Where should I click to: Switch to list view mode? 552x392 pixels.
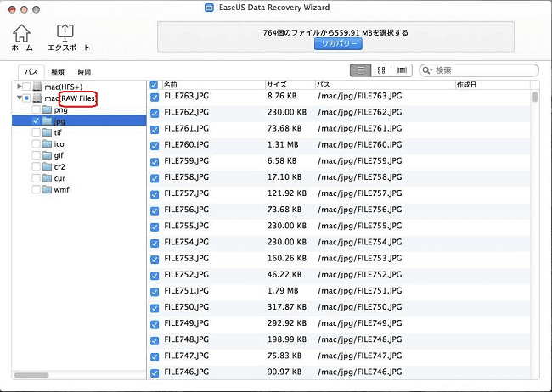click(x=360, y=70)
